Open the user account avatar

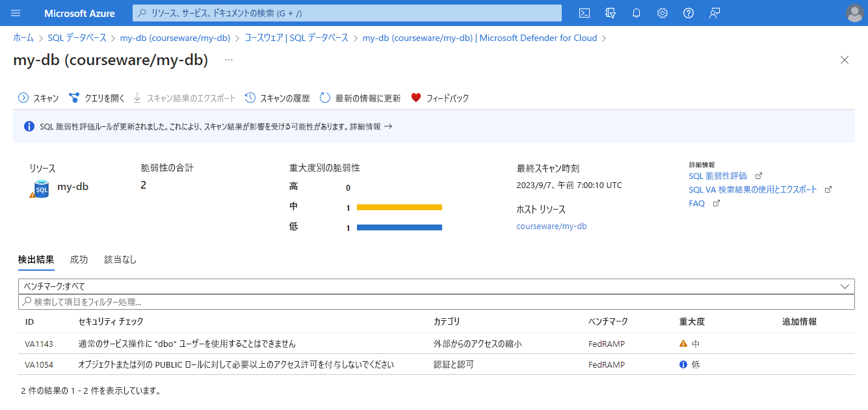point(855,13)
